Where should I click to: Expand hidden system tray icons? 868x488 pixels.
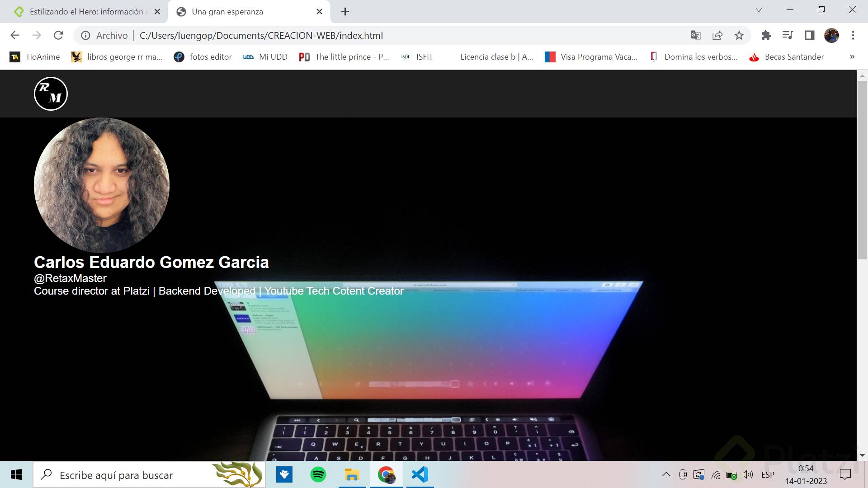click(x=665, y=474)
